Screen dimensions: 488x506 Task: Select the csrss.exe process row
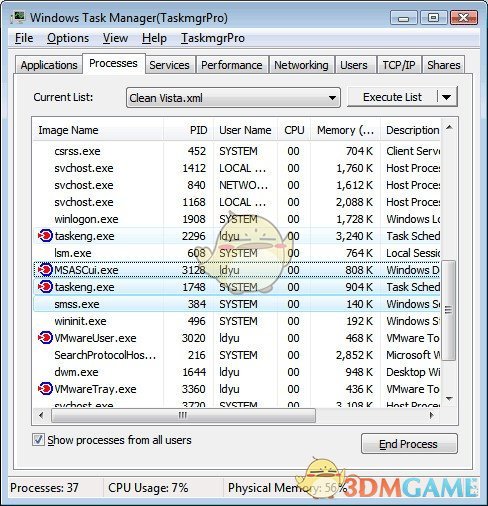237,151
